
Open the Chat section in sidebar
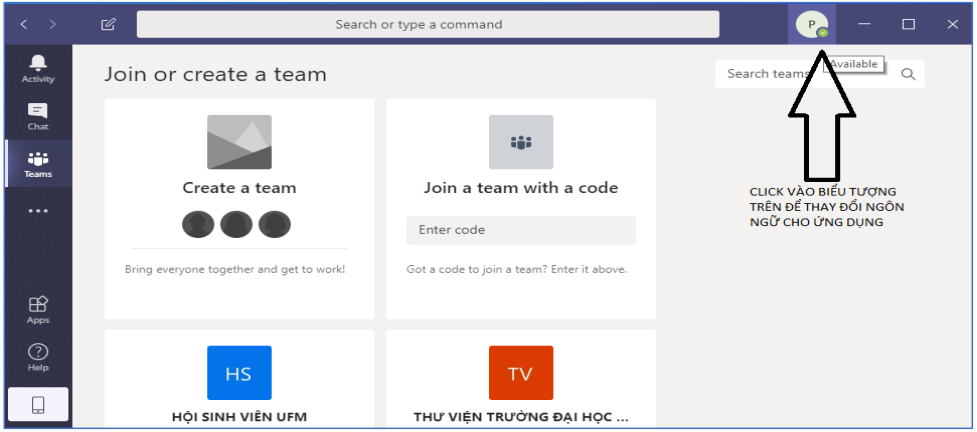click(x=38, y=116)
